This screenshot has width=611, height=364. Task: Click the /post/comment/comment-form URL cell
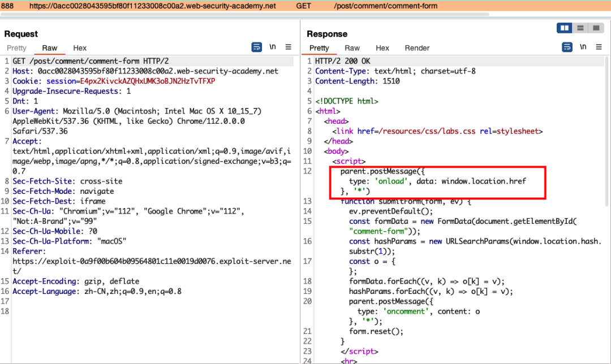(386, 6)
